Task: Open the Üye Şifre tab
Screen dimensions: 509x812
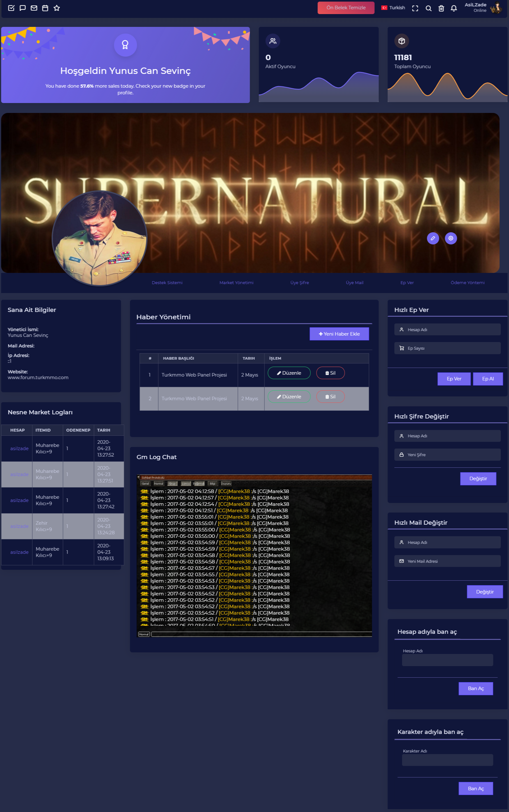Action: pyautogui.click(x=300, y=283)
